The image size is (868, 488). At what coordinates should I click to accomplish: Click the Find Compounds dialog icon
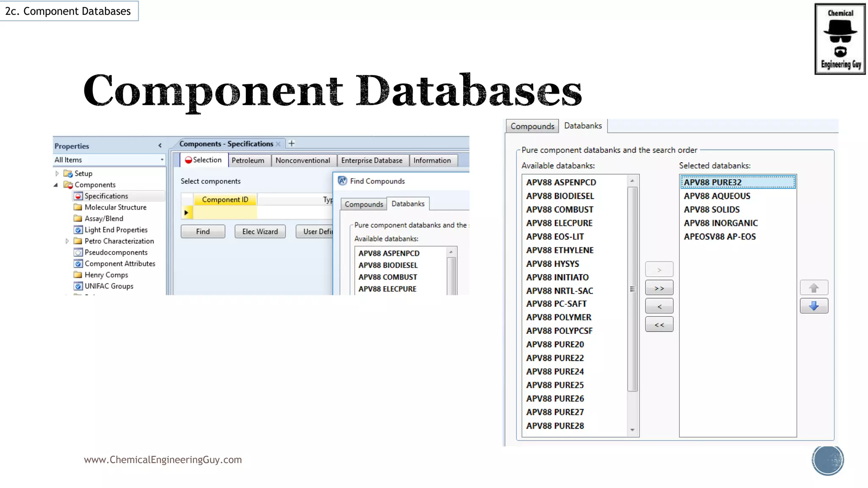tap(342, 181)
